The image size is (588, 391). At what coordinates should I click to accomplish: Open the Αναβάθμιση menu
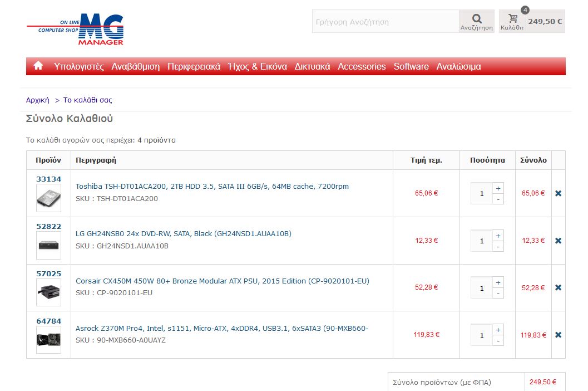click(x=135, y=66)
